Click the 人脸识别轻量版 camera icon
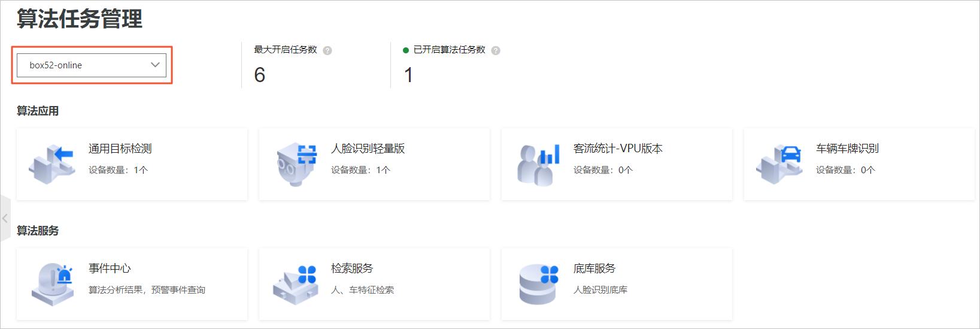980x329 pixels. pos(296,164)
